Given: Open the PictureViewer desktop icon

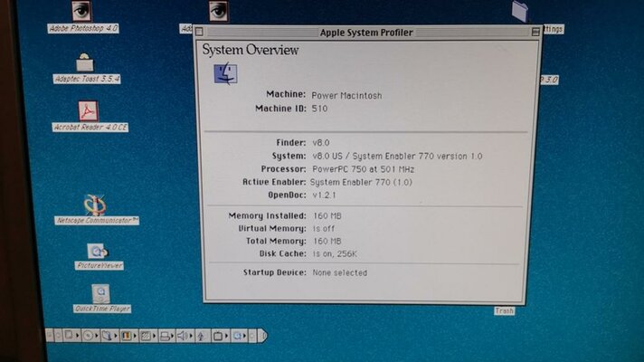Looking at the screenshot, I should (x=98, y=252).
